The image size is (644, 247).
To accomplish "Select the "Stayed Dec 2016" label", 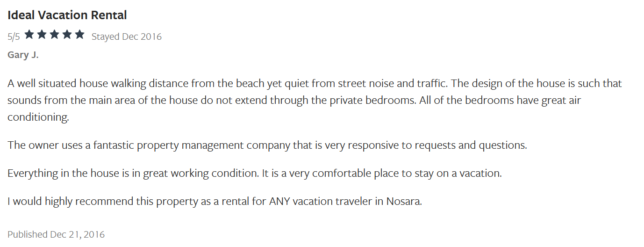I will point(126,36).
